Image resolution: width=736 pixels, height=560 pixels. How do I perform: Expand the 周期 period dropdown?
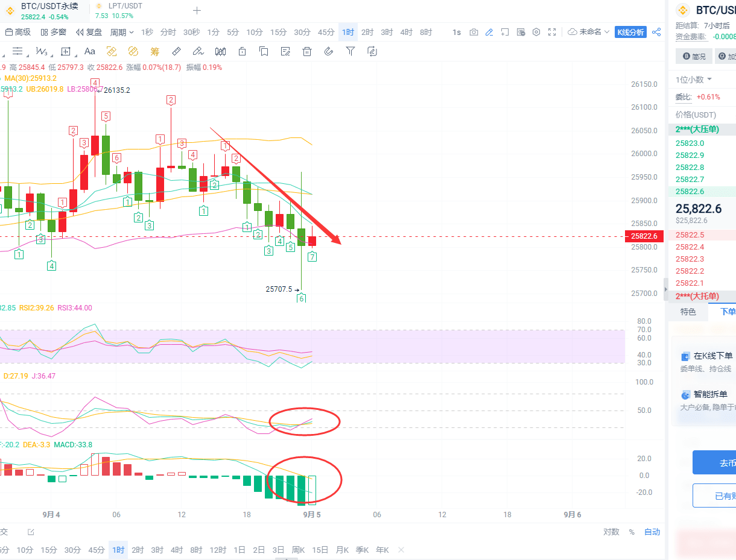122,32
